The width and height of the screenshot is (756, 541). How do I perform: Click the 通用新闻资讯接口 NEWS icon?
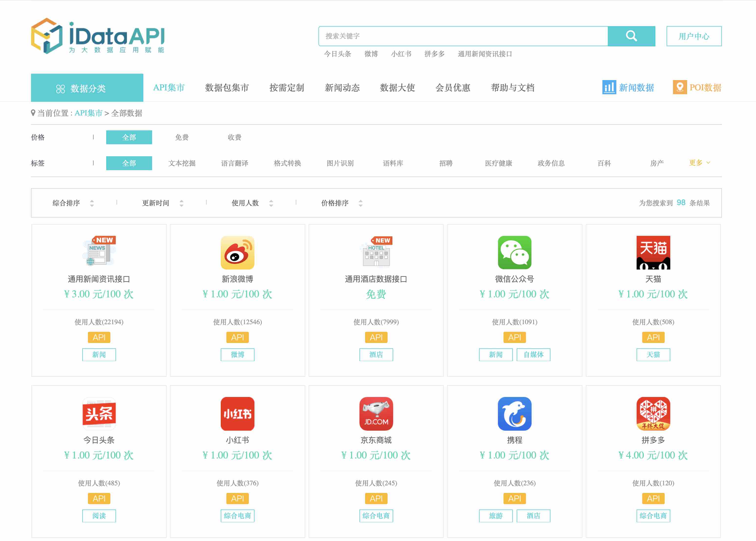(99, 251)
